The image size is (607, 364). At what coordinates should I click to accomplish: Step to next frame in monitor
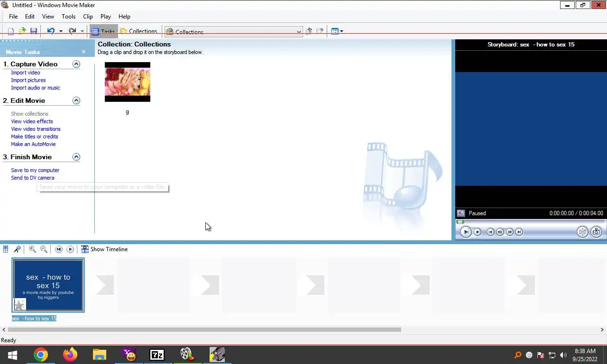click(510, 232)
